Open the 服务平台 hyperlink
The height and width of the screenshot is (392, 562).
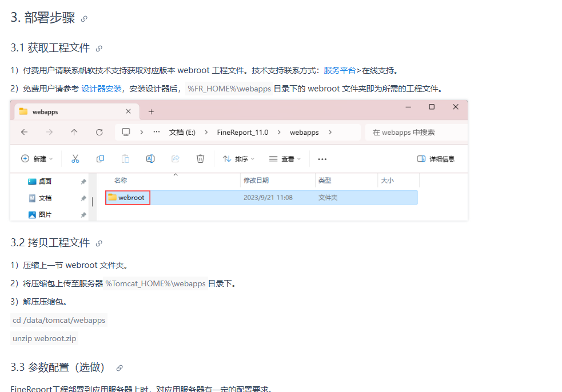point(340,70)
